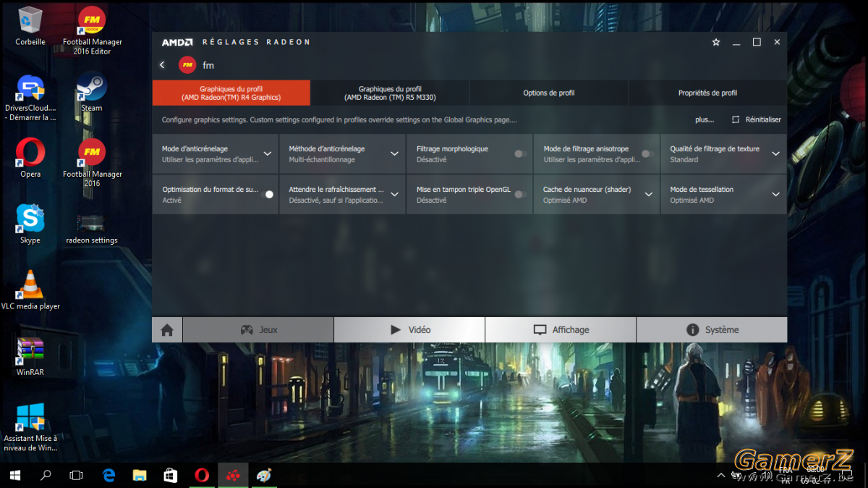Open the Assistant Mise à niveau desktop icon
868x488 pixels.
click(x=30, y=427)
